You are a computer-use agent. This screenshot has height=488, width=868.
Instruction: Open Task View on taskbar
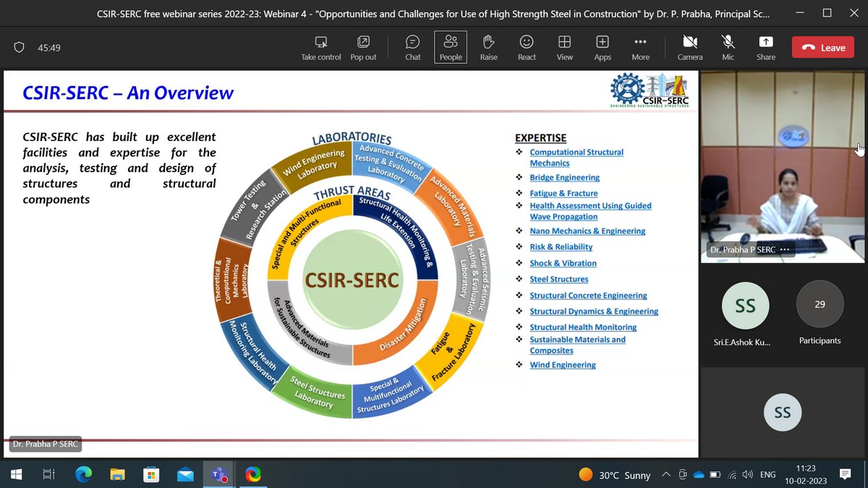click(x=49, y=474)
